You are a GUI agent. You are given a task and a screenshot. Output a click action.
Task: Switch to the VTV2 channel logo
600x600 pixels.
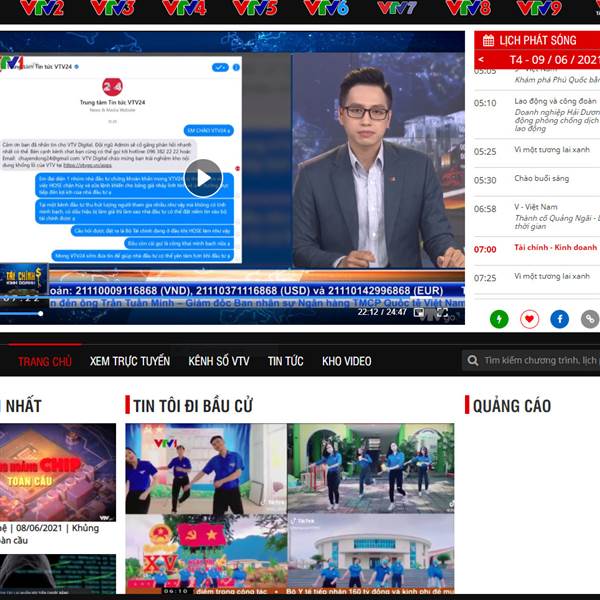point(42,8)
